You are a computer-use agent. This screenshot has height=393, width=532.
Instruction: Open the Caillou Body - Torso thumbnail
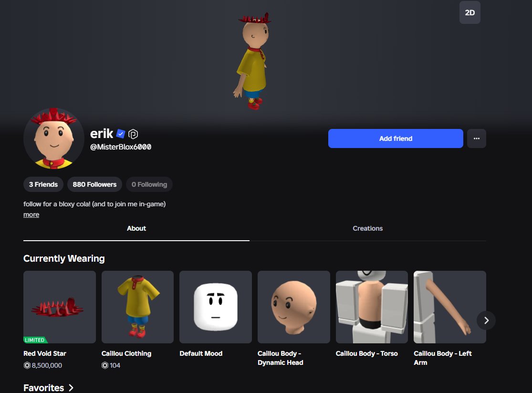point(372,307)
